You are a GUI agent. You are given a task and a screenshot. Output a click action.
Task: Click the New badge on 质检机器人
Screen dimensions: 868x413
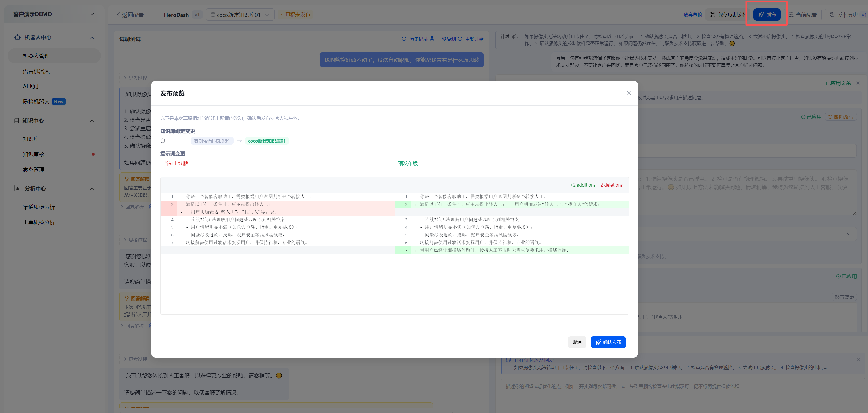[59, 101]
